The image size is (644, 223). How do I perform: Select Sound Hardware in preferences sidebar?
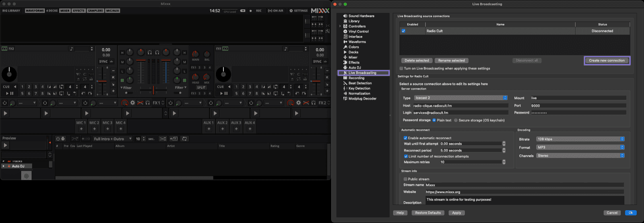coord(361,16)
